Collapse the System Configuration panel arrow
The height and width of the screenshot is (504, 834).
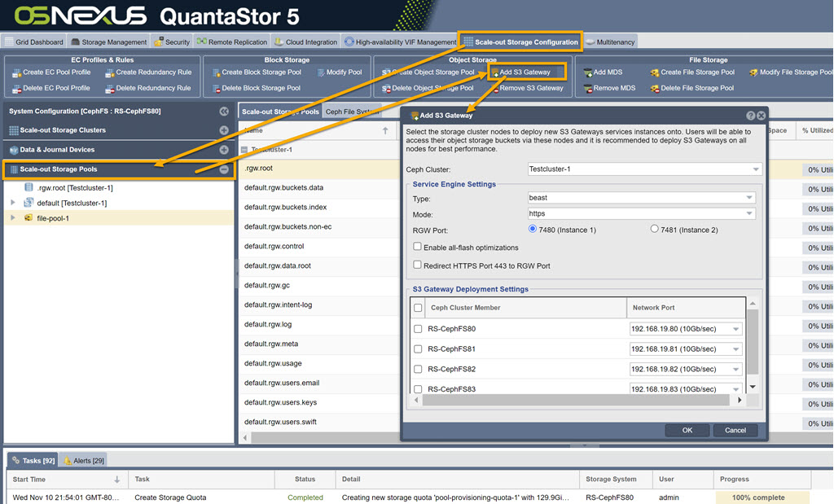point(224,111)
